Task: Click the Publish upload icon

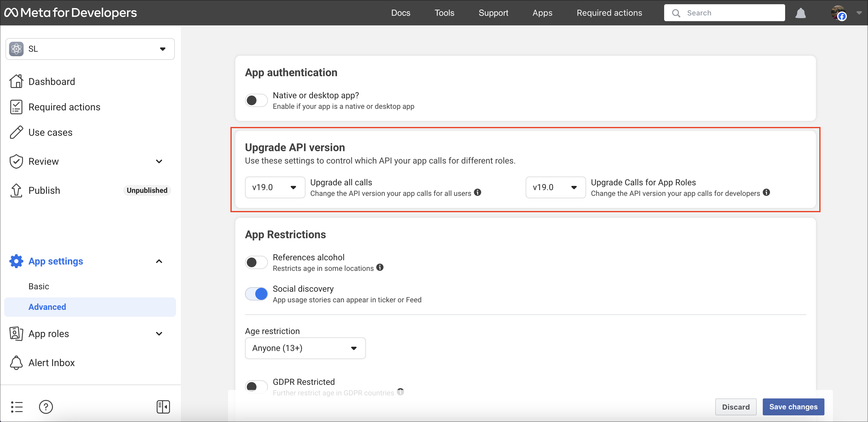Action: coord(16,190)
